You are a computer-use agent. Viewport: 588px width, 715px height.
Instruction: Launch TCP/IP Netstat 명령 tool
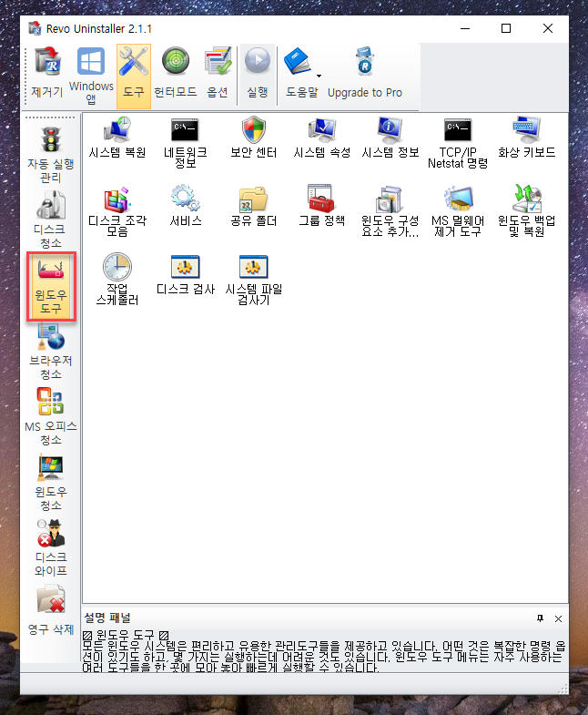coord(458,142)
